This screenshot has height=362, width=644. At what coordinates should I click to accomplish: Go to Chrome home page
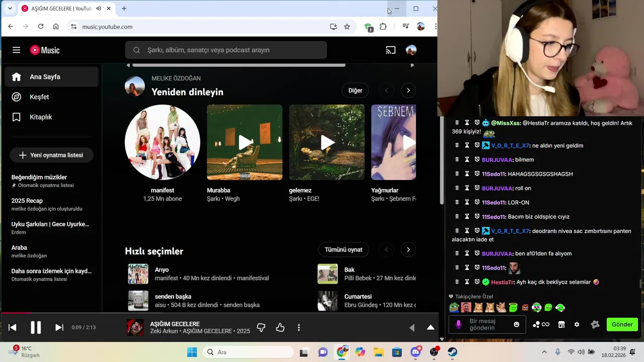56,27
